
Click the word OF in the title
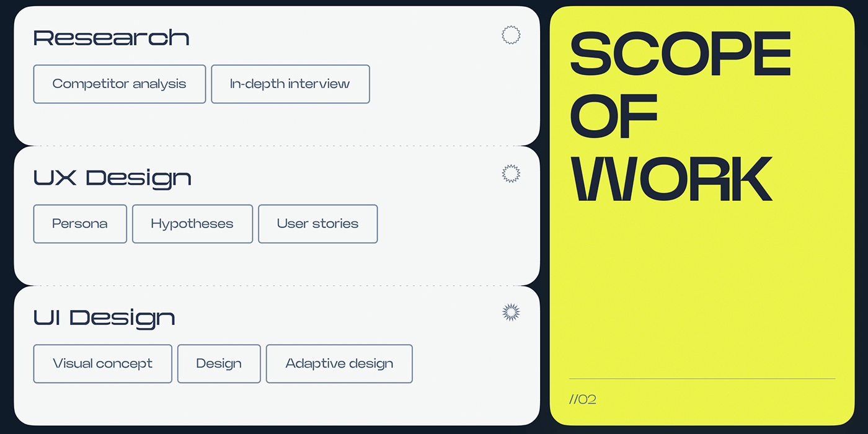(613, 116)
